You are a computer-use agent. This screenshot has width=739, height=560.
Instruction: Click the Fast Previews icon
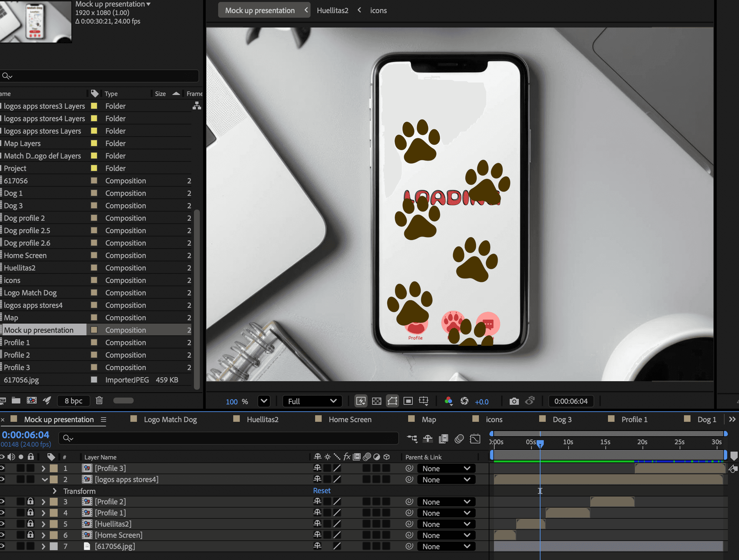click(361, 401)
